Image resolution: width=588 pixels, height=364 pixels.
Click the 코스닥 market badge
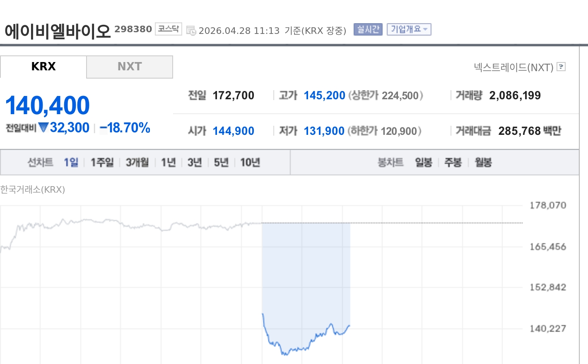(169, 29)
